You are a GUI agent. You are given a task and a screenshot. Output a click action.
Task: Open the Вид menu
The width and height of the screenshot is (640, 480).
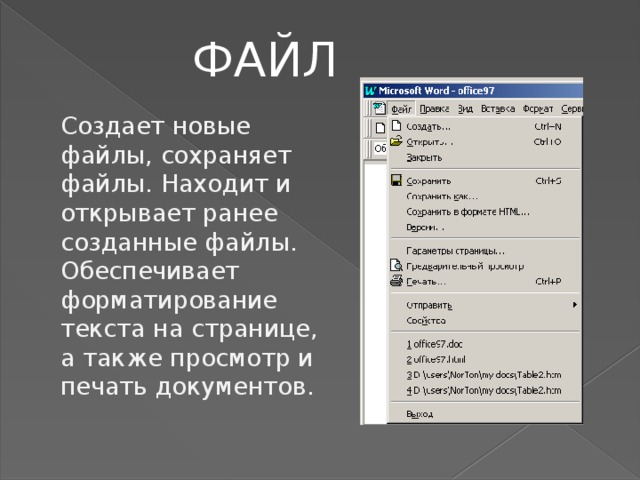tap(465, 109)
